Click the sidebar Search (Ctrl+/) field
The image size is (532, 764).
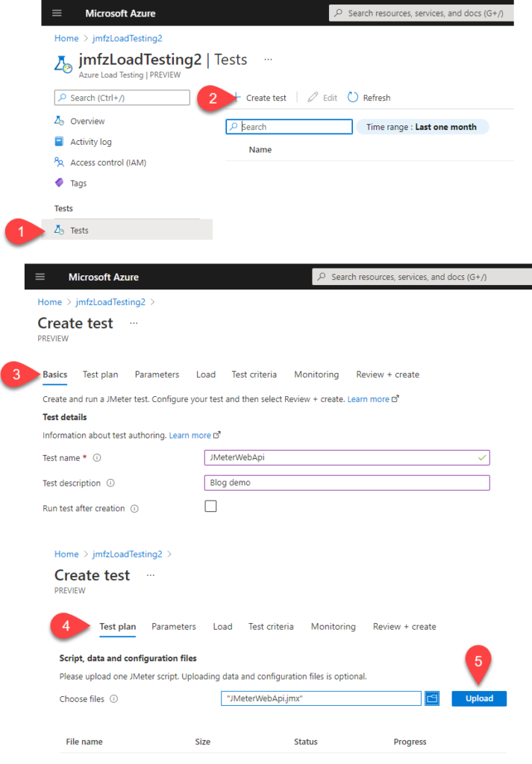122,98
